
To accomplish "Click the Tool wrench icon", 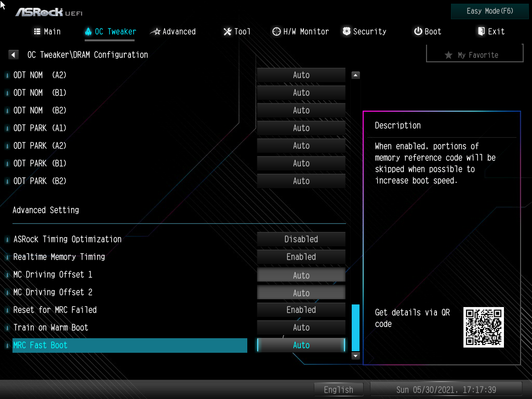I will coord(227,32).
